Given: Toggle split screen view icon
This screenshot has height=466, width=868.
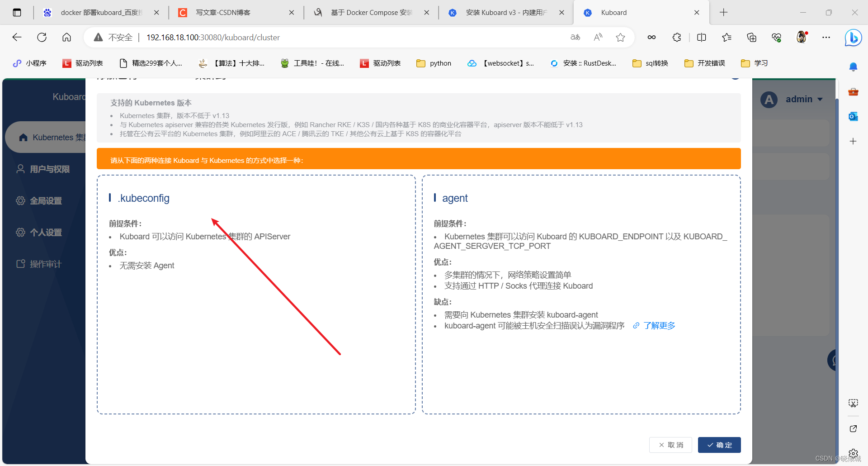Looking at the screenshot, I should (702, 37).
